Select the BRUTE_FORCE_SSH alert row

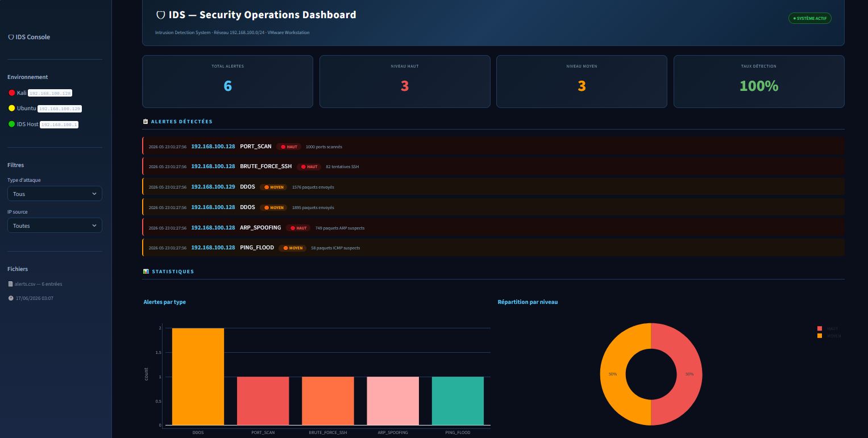click(x=493, y=166)
